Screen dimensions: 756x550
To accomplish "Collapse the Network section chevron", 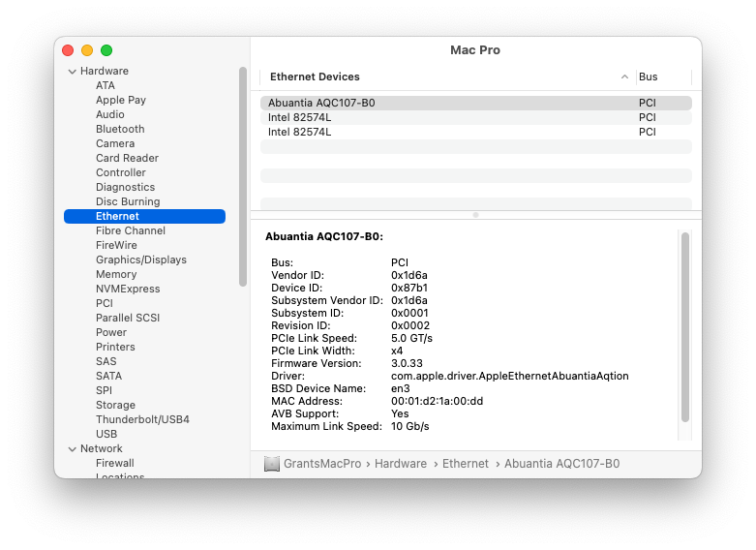I will click(x=73, y=449).
